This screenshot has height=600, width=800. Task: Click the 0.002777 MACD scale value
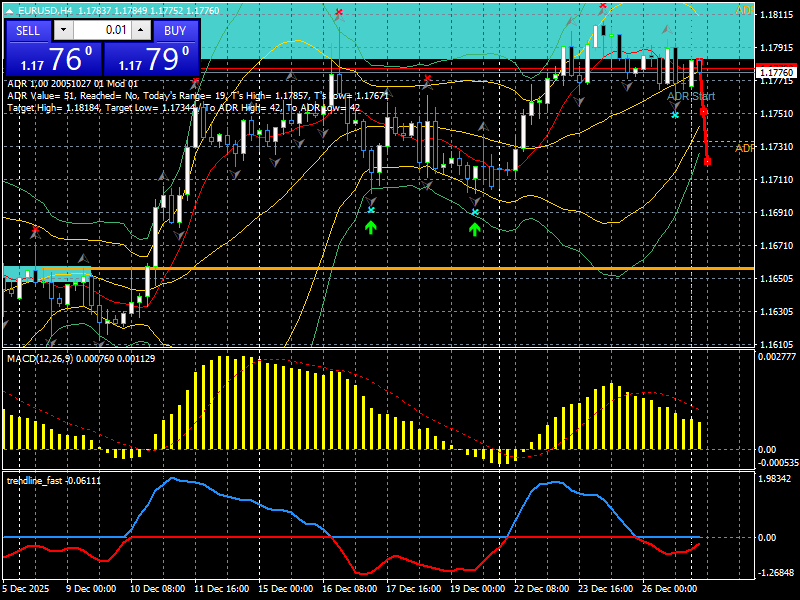pyautogui.click(x=777, y=357)
